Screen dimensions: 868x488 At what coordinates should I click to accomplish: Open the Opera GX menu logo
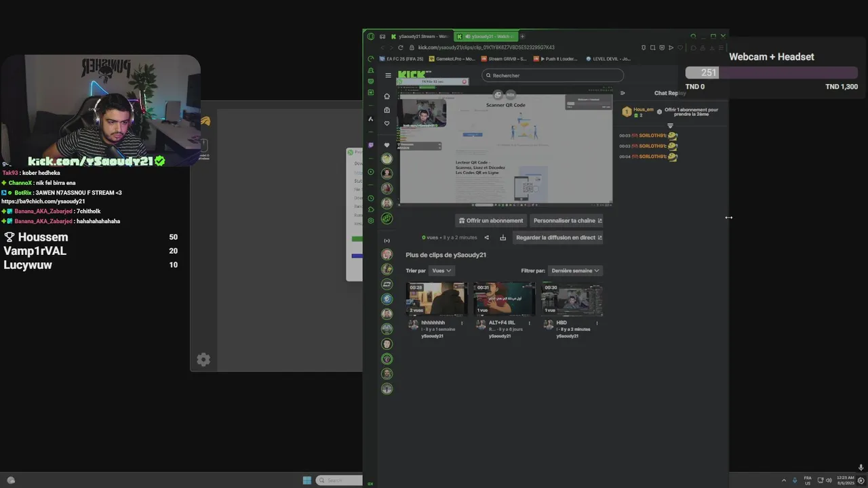tap(370, 37)
